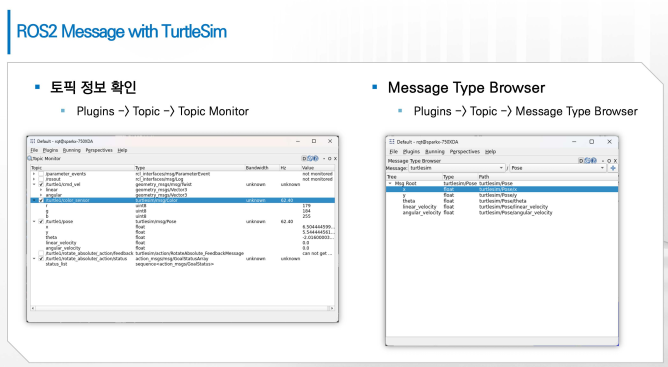This screenshot has width=668, height=367.
Task: Expand the /rosout topic row
Action: (34, 179)
